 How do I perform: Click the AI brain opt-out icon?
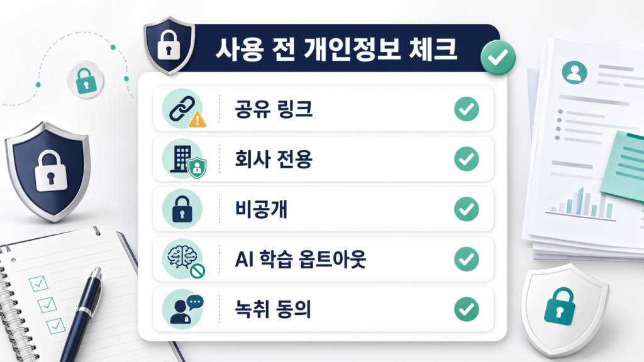click(182, 258)
